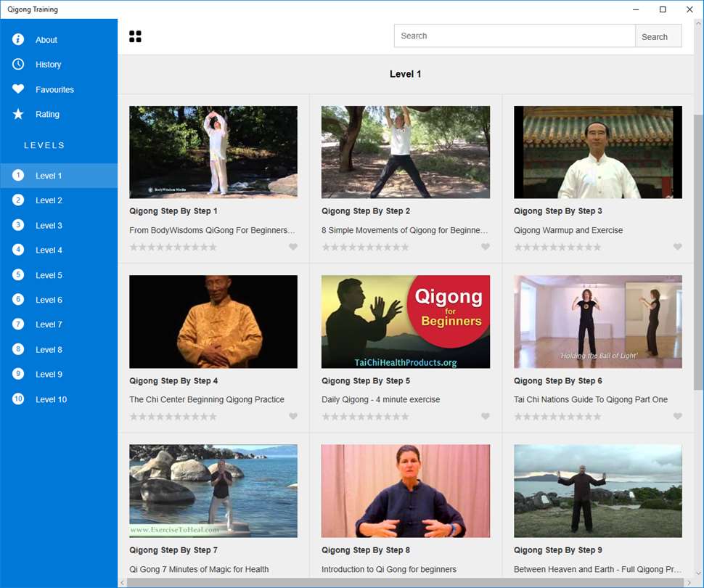The width and height of the screenshot is (704, 588).
Task: Mark Qigong Step By Step 3 as favourite
Action: [x=678, y=247]
